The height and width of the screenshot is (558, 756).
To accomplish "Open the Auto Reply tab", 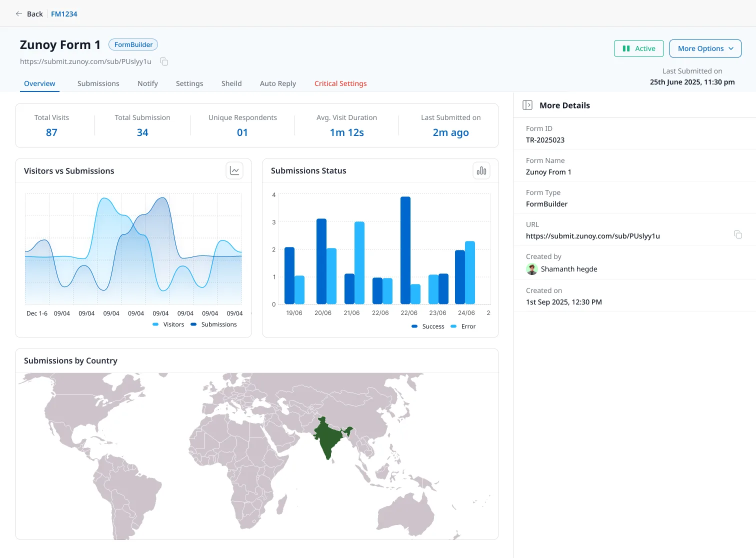I will coord(278,83).
